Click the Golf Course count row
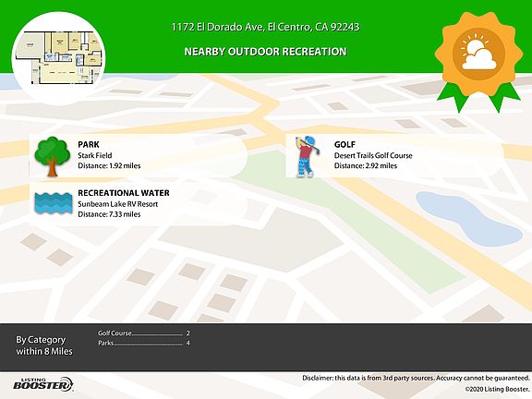The width and height of the screenshot is (532, 399). click(x=144, y=333)
